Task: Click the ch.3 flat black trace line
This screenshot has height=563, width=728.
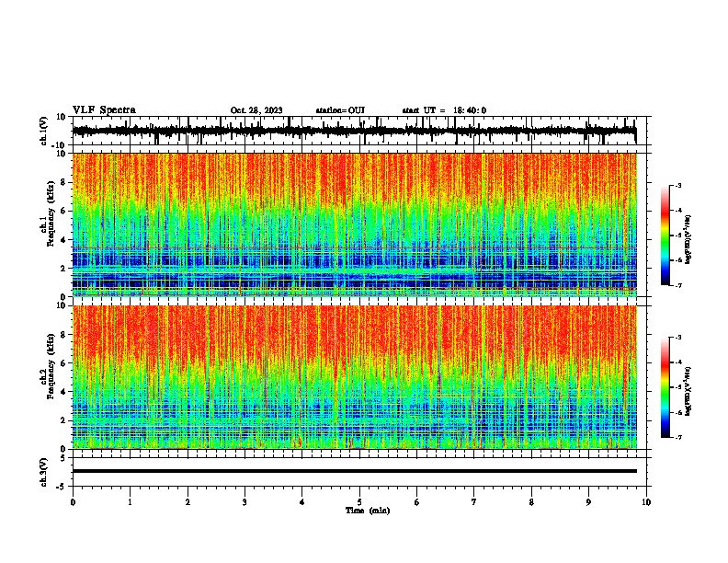Action: click(355, 471)
